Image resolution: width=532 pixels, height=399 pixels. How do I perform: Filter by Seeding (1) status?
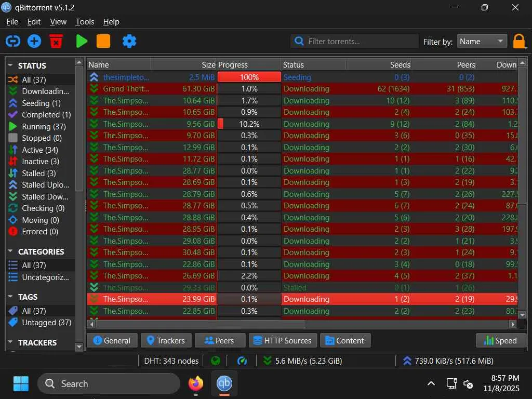coord(41,103)
